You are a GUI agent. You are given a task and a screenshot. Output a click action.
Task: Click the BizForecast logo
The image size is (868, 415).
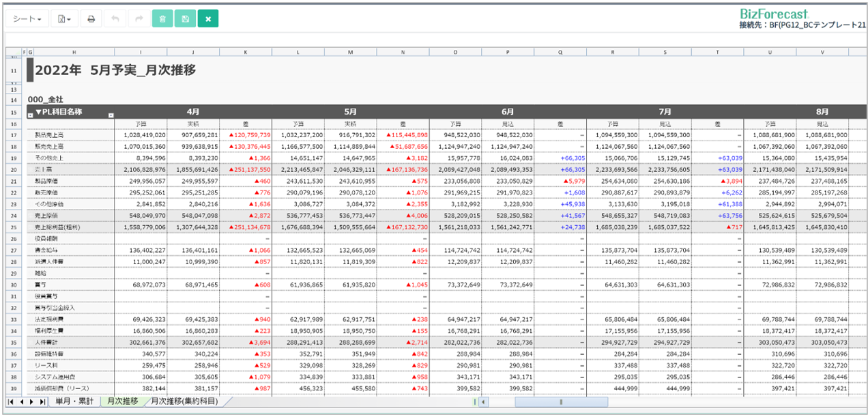pyautogui.click(x=773, y=14)
